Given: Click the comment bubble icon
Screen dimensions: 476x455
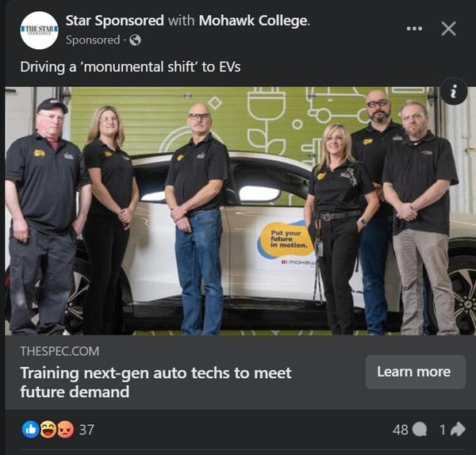Looking at the screenshot, I should click(420, 430).
